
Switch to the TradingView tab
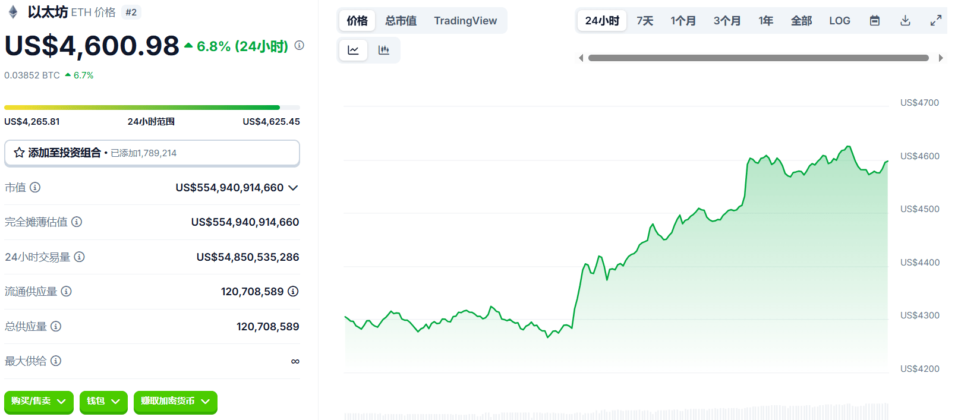click(x=465, y=21)
